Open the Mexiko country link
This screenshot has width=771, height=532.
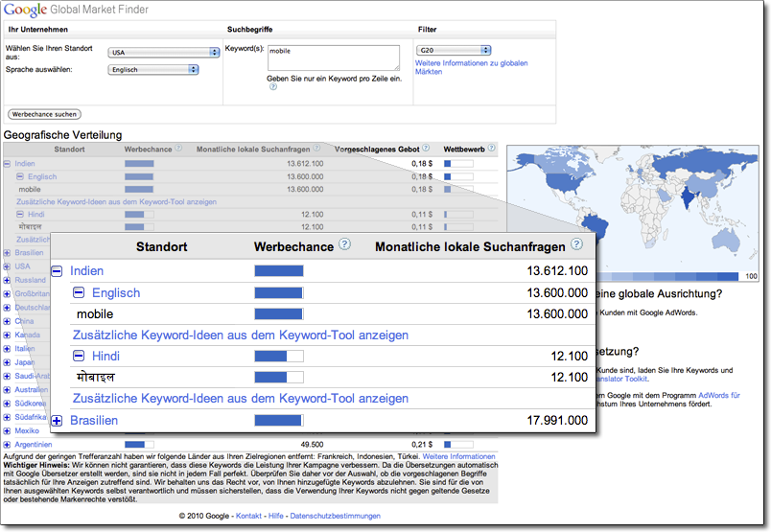[x=27, y=430]
